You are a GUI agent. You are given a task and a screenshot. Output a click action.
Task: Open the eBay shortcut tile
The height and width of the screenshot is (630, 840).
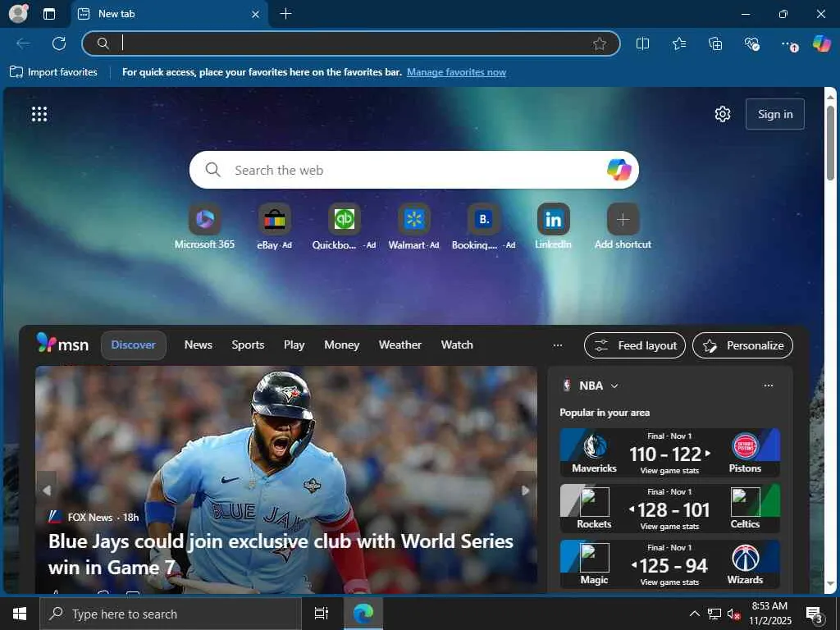[x=274, y=226]
